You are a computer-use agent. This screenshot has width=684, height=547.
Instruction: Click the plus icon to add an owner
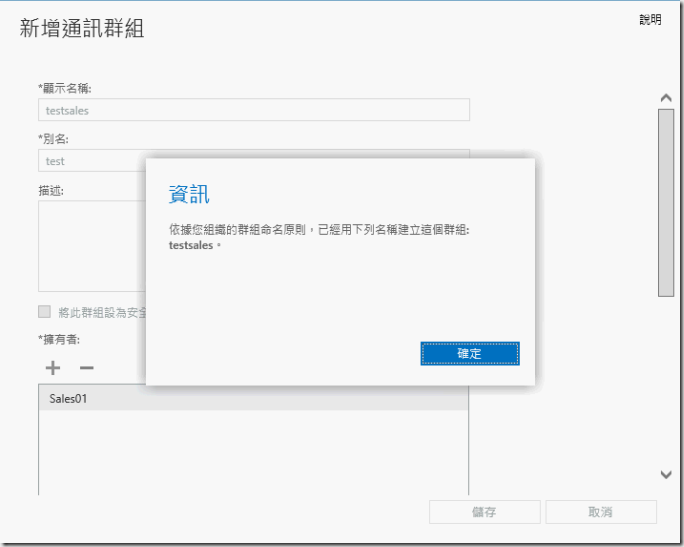[53, 368]
